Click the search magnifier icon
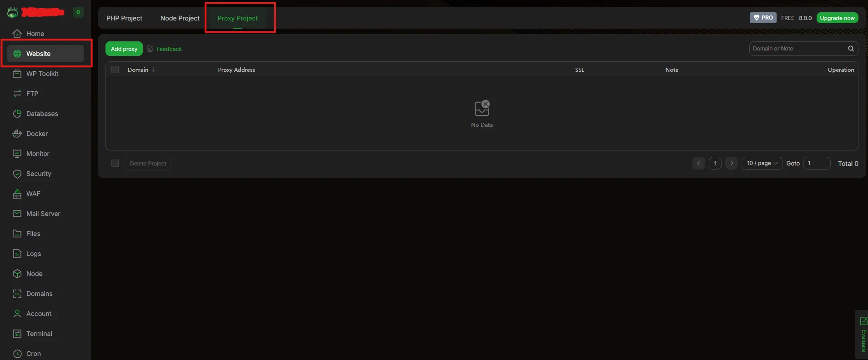The width and height of the screenshot is (868, 360). point(851,49)
